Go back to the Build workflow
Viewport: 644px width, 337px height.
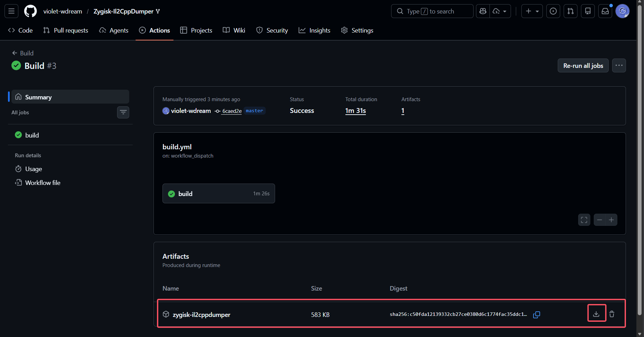23,53
